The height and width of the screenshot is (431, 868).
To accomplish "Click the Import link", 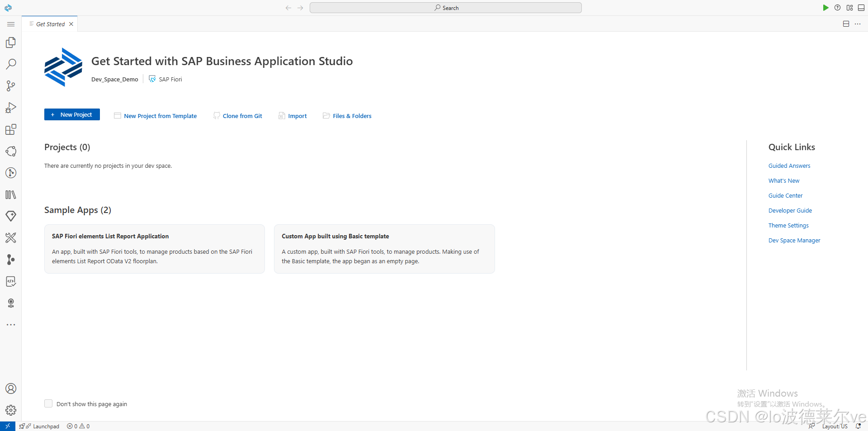I will coord(292,116).
